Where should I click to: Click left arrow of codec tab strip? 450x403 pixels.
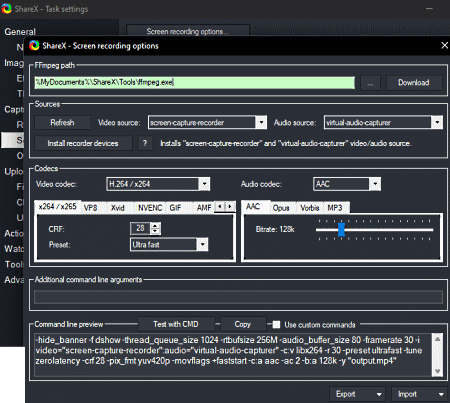(219, 207)
